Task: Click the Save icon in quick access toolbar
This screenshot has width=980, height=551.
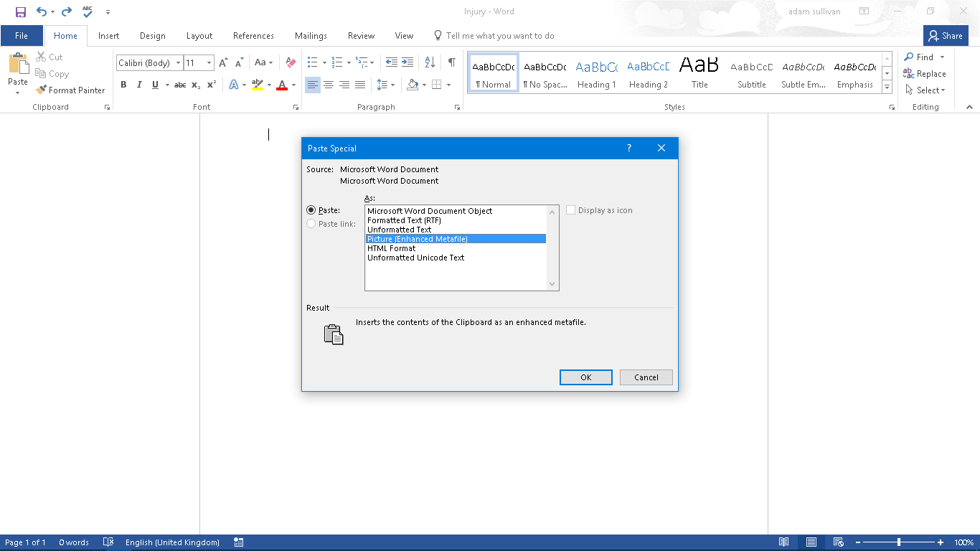Action: pyautogui.click(x=21, y=12)
